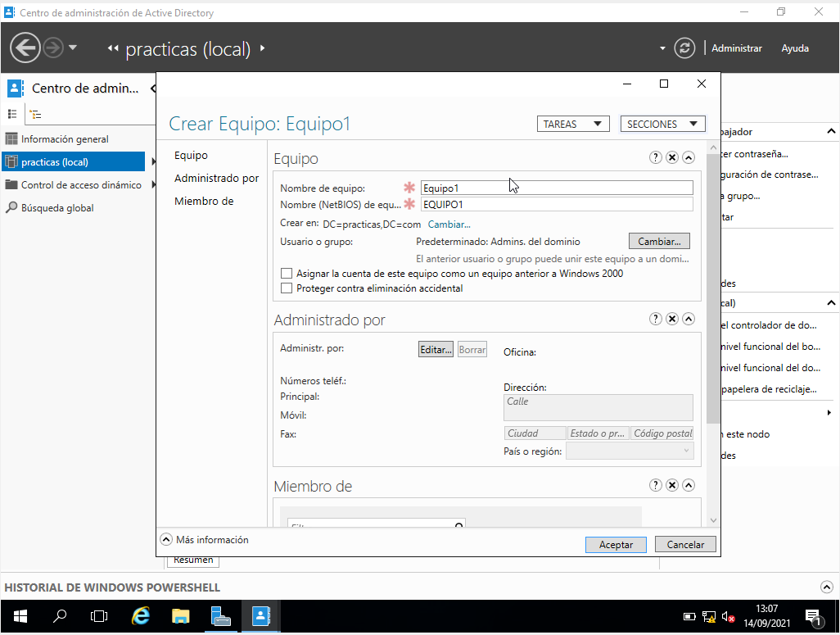Switch to tree view icon in sidebar

pos(35,115)
